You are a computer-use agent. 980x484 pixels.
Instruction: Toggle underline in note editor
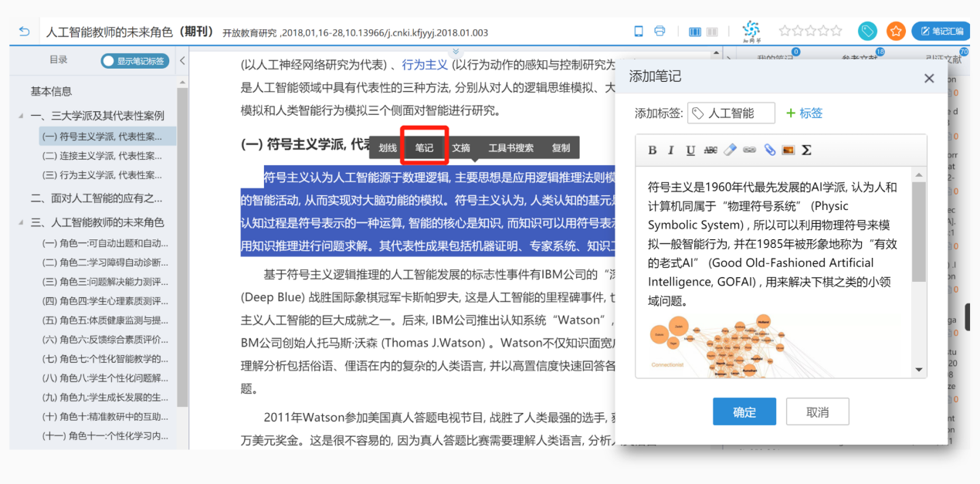(690, 151)
